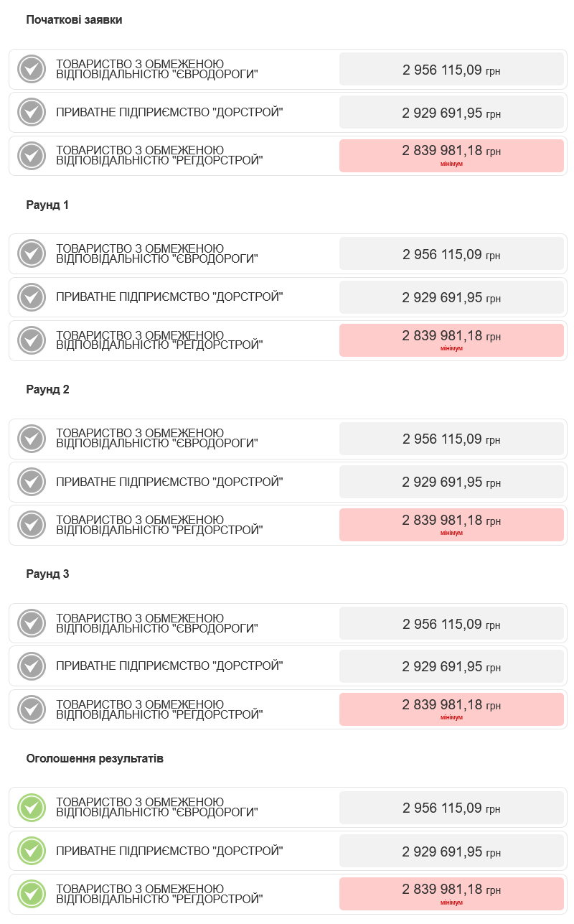Click ЄВРОДОРОГИ company name in Раунд 3
The height and width of the screenshot is (924, 574).
[156, 623]
